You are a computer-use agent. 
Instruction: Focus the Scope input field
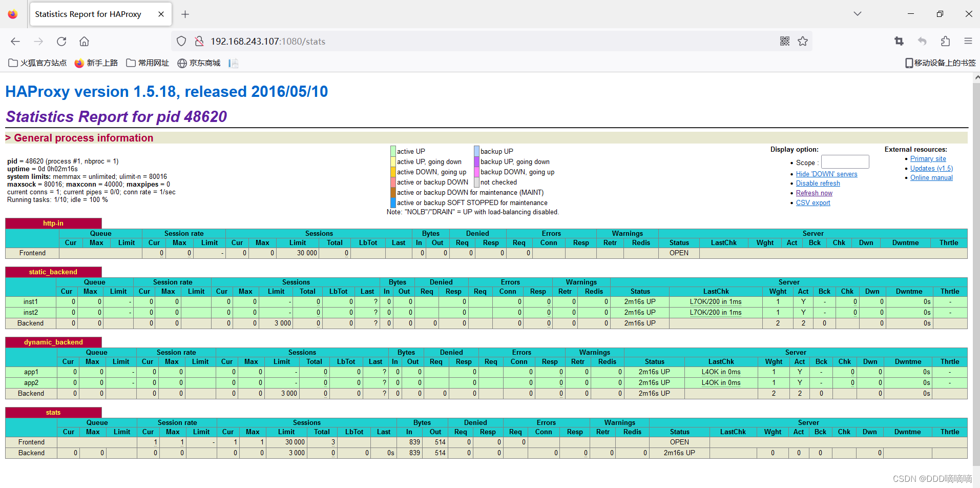pyautogui.click(x=845, y=162)
